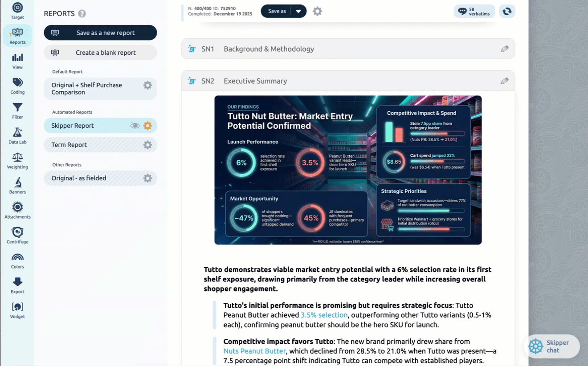588x366 pixels.
Task: Expand the Background & Methodology section
Action: tap(348, 49)
